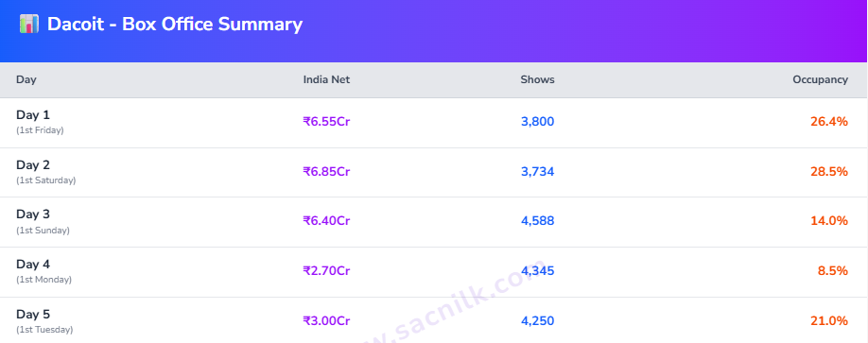Click the 3,800 shows value
The height and width of the screenshot is (343, 868).
click(x=537, y=122)
